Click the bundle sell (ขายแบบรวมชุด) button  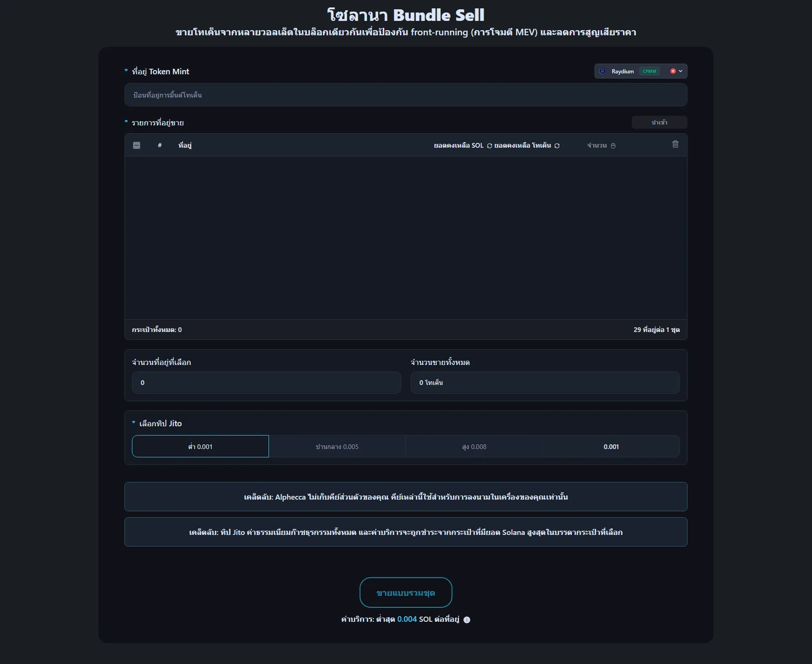(x=406, y=592)
